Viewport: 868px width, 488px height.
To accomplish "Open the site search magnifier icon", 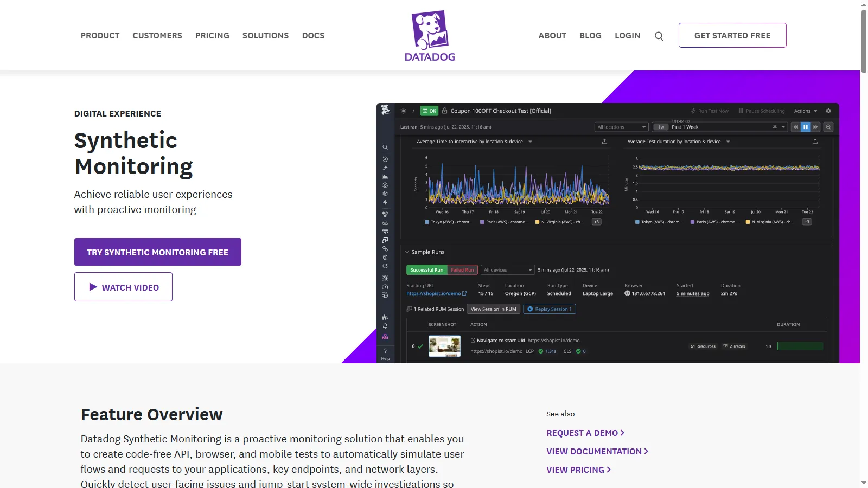I will pos(659,36).
